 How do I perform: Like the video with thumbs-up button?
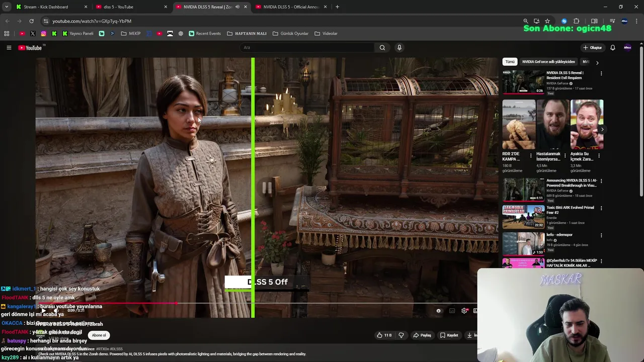coord(384,335)
